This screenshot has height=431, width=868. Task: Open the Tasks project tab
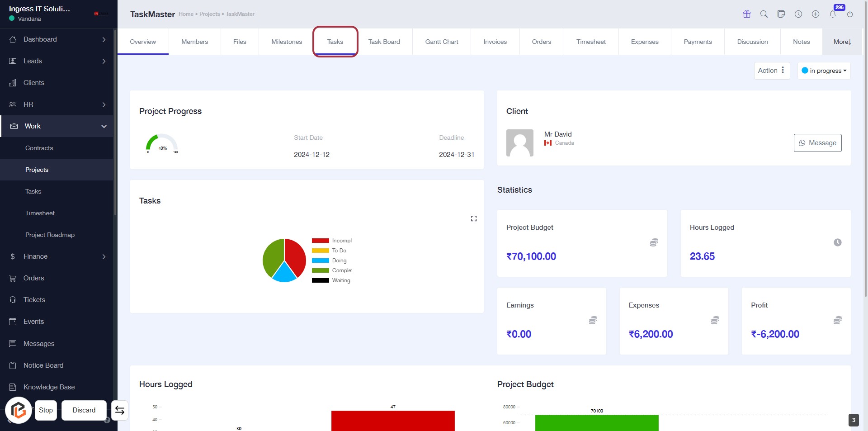[335, 42]
